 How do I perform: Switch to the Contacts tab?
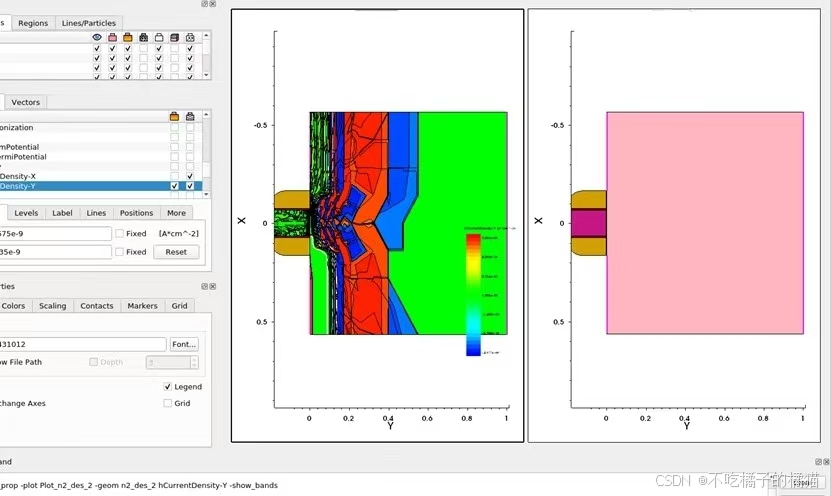(x=96, y=306)
